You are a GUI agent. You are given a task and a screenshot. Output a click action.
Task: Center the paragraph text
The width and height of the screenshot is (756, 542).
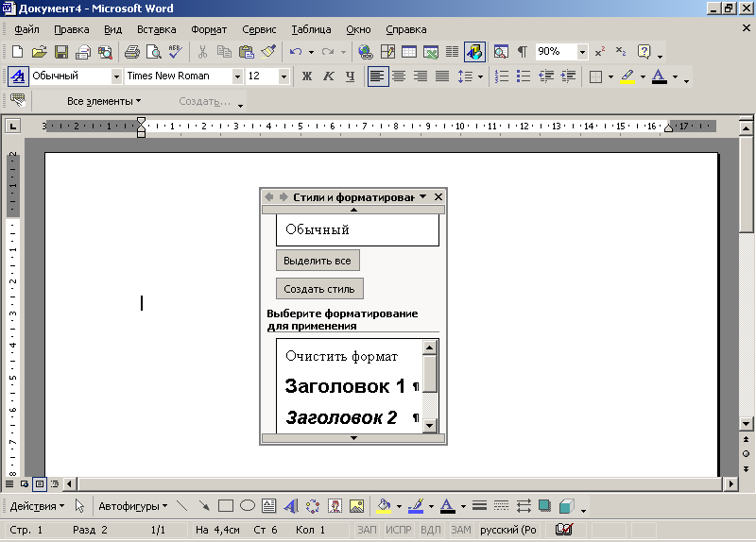tap(399, 76)
